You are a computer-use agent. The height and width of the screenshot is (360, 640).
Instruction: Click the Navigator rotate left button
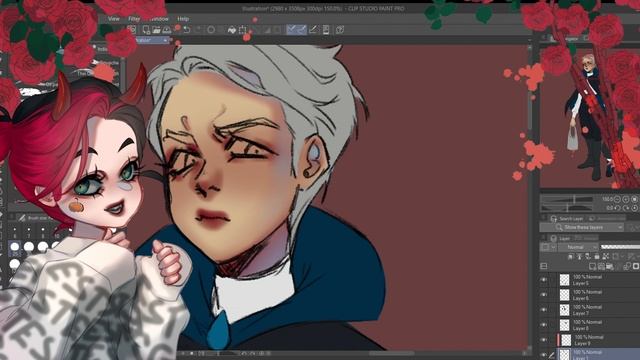coord(618,208)
